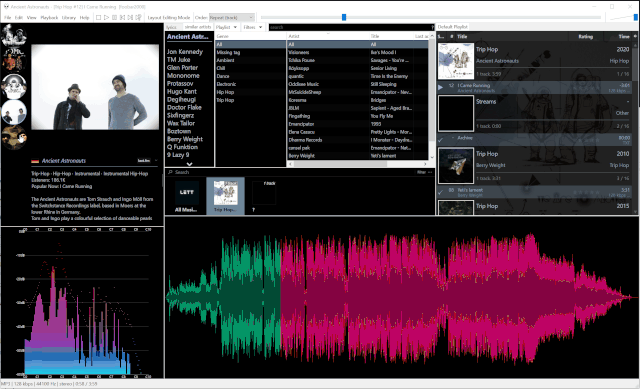
Task: Click the Next track button
Action: coord(130,18)
